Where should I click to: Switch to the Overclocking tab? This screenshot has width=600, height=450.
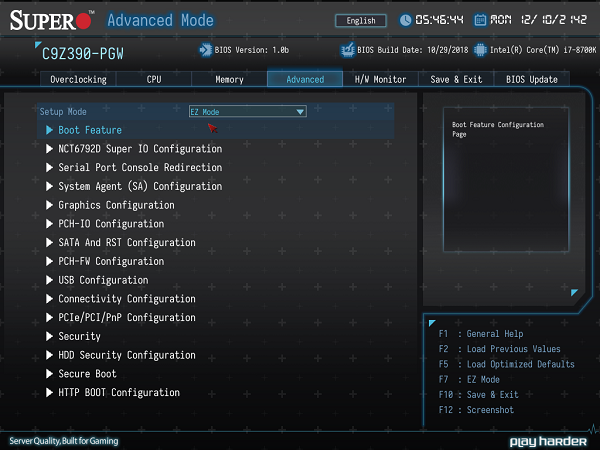click(79, 79)
